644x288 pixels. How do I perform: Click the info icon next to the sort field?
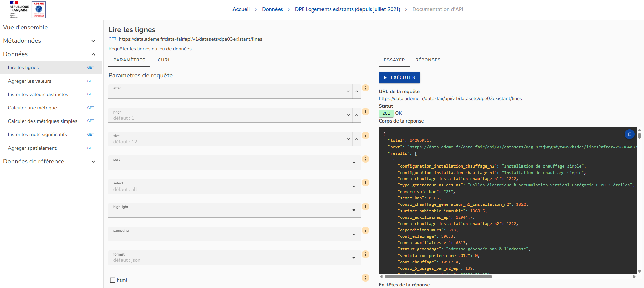click(365, 159)
